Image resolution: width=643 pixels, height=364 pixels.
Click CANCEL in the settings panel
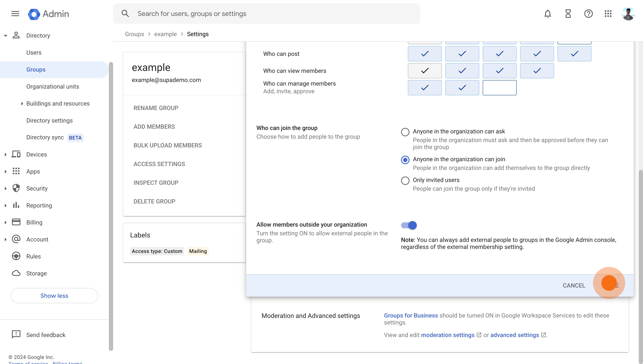(574, 285)
